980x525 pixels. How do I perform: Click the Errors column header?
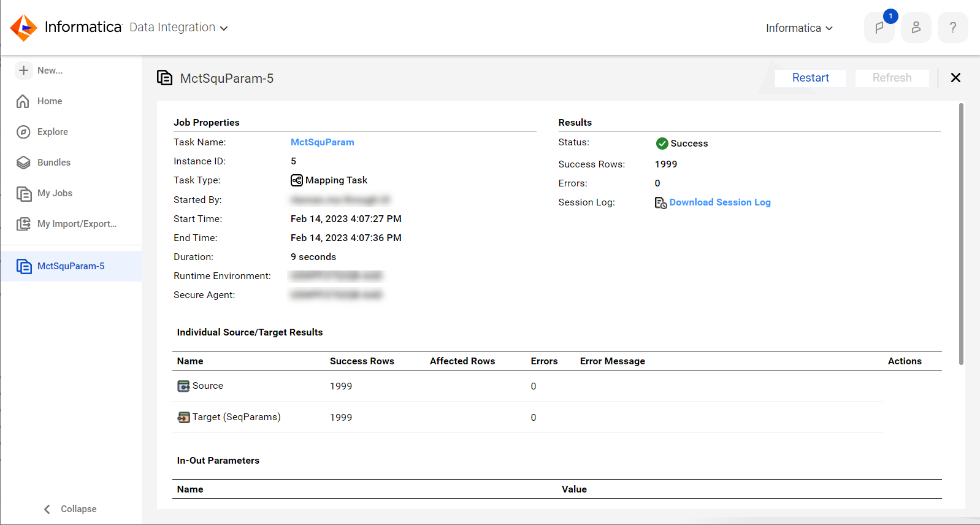(544, 361)
